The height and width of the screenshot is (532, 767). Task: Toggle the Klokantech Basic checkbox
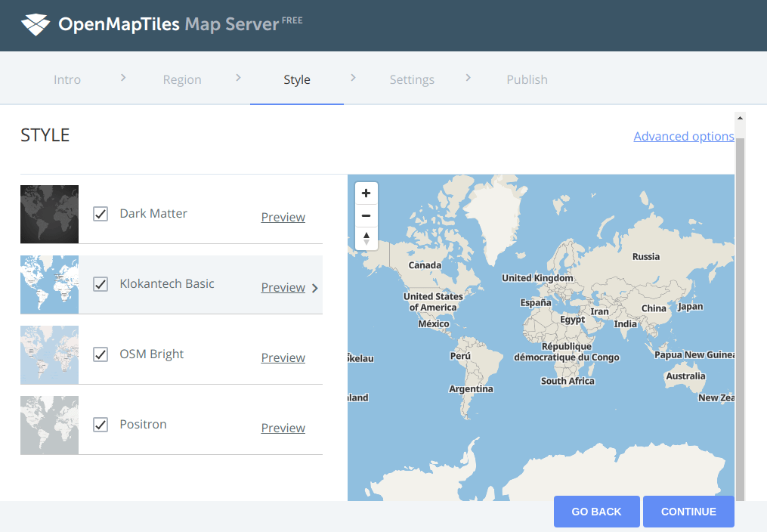101,284
